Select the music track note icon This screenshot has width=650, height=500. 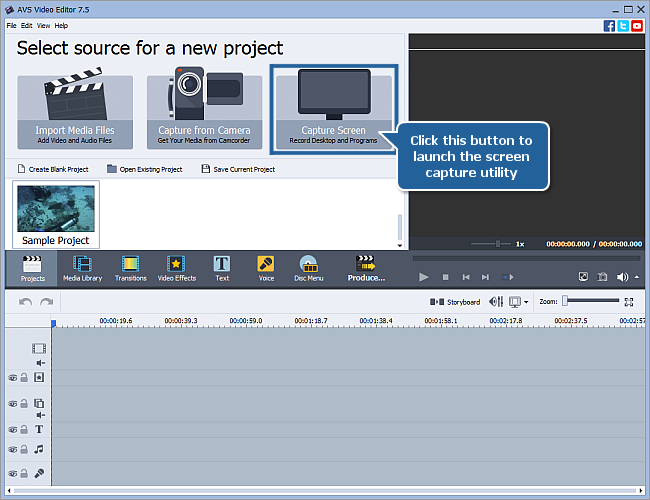pyautogui.click(x=39, y=449)
